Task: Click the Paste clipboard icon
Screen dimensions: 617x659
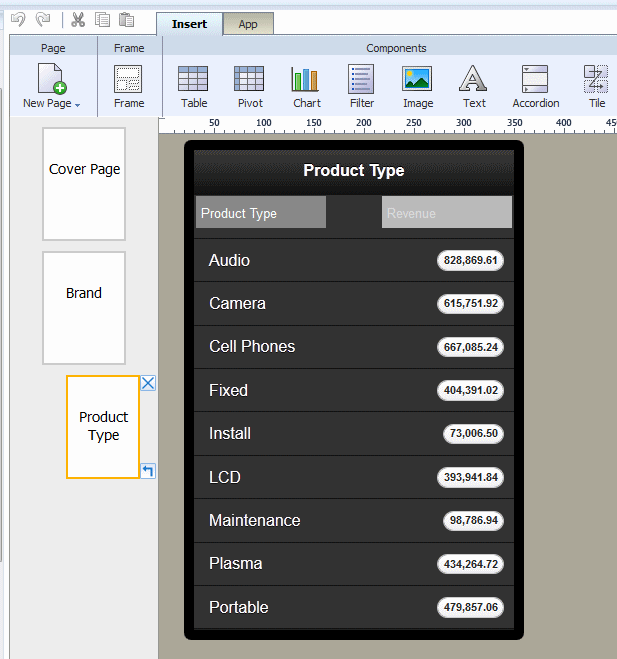Action: (126, 20)
